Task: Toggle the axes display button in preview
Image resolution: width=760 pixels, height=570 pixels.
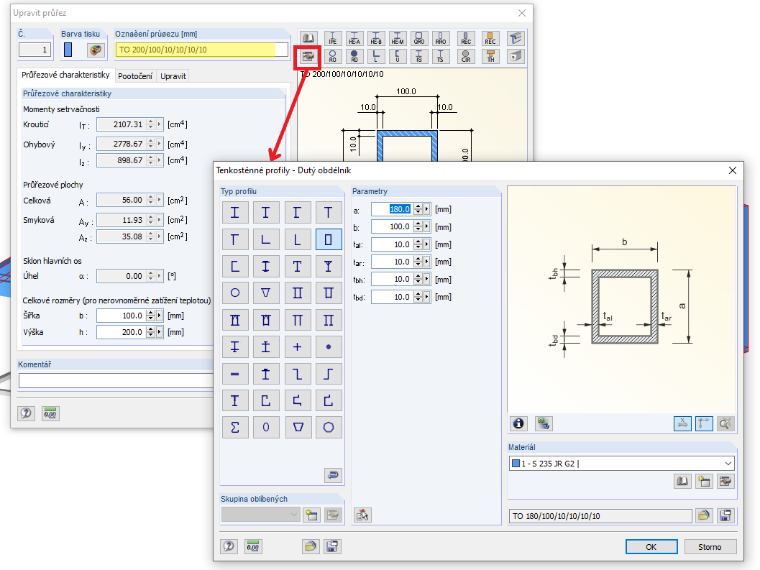Action: click(x=704, y=424)
